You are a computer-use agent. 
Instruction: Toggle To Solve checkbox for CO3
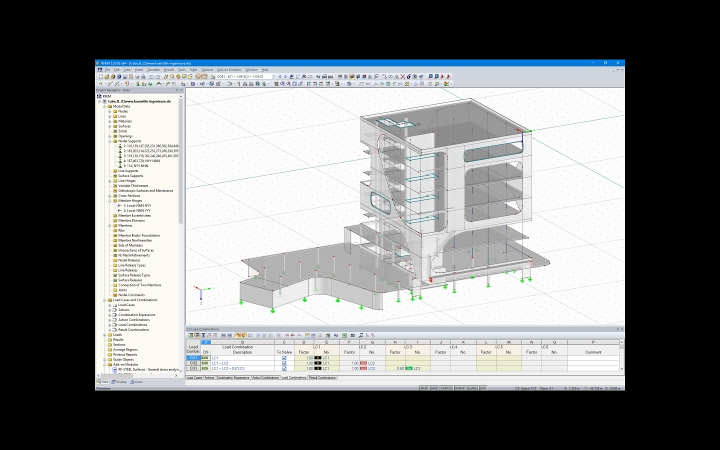[x=284, y=368]
